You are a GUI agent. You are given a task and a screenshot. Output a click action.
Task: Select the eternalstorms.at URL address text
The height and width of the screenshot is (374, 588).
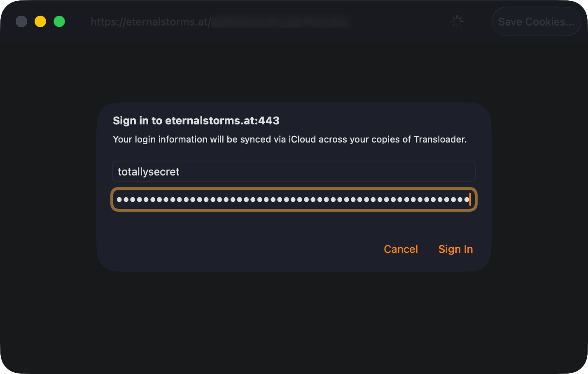[x=151, y=22]
